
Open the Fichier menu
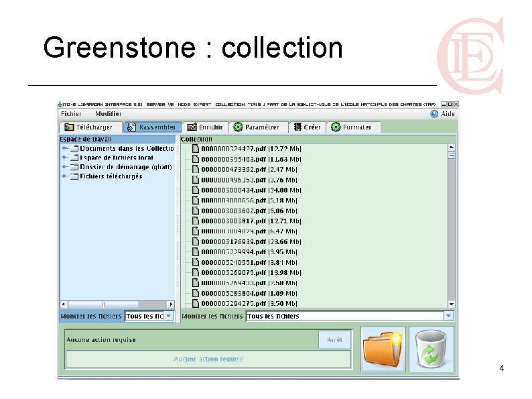tap(71, 114)
